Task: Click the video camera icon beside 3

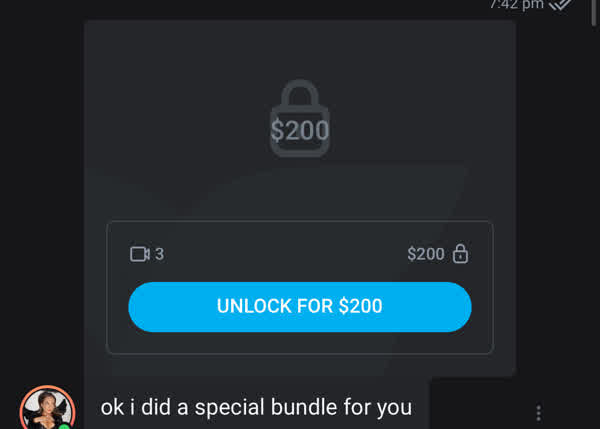Action: click(140, 254)
